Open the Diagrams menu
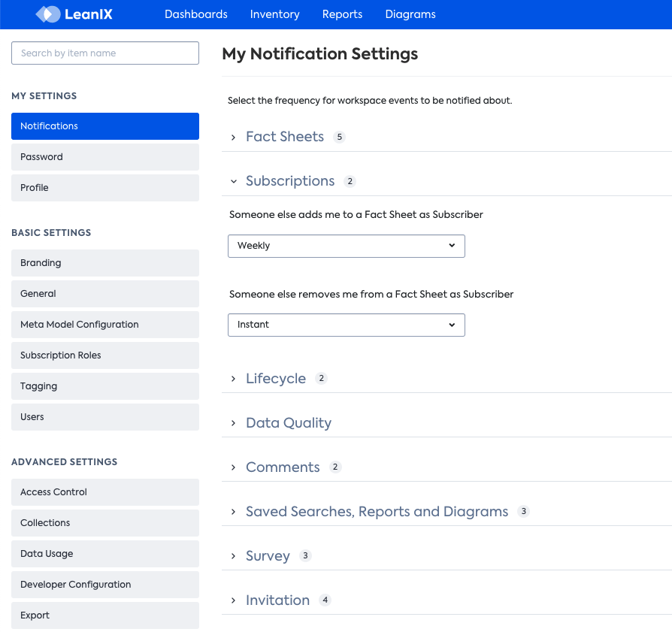This screenshot has width=672, height=632. click(410, 14)
